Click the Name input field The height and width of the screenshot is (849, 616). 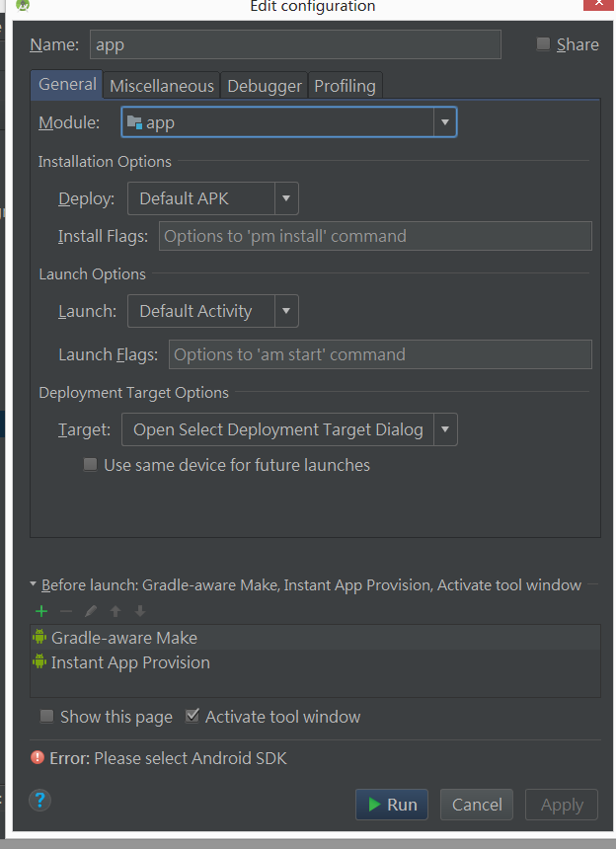tap(295, 44)
